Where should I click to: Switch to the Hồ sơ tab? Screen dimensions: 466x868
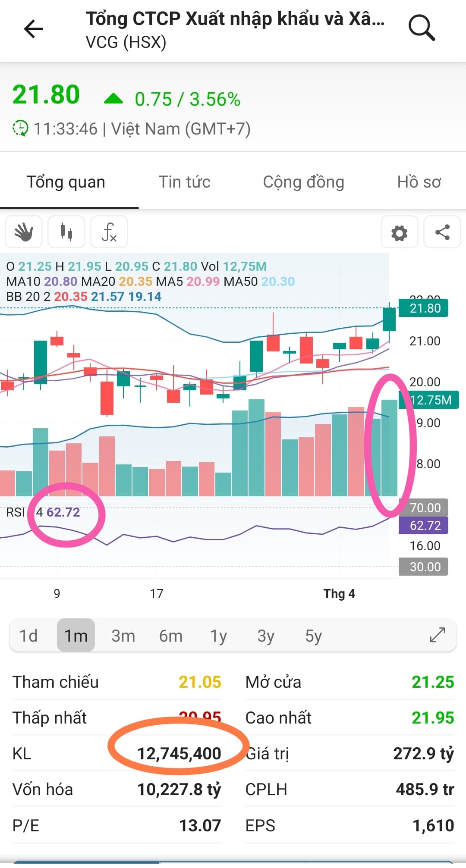pyautogui.click(x=419, y=182)
